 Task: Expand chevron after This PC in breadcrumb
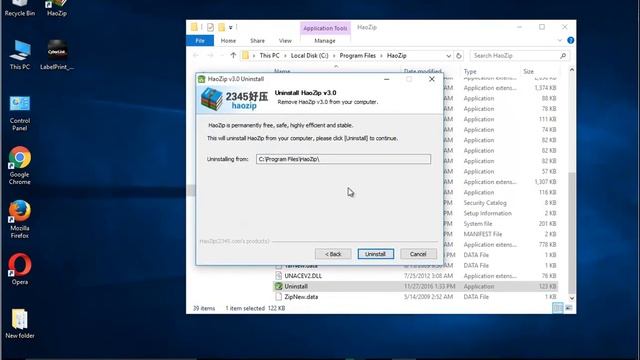point(285,56)
